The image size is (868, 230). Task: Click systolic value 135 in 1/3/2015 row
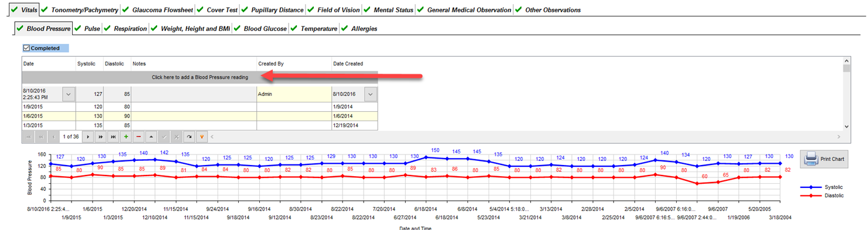pos(89,125)
